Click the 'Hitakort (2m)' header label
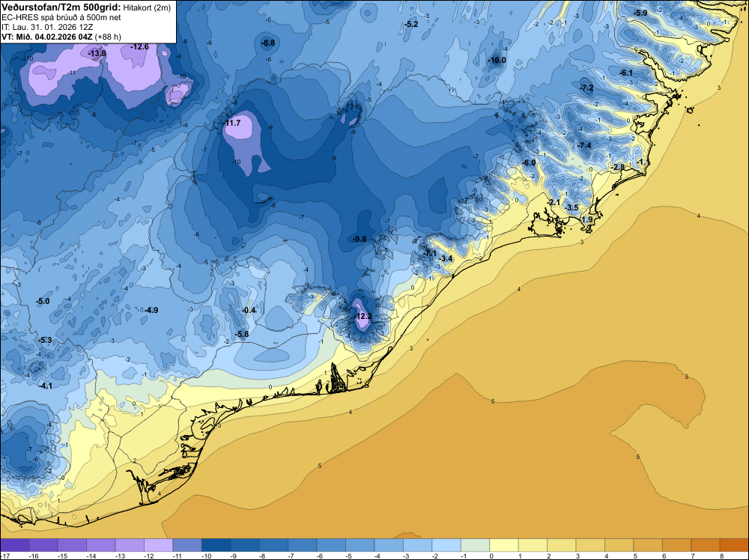The height and width of the screenshot is (560, 749). tap(147, 7)
